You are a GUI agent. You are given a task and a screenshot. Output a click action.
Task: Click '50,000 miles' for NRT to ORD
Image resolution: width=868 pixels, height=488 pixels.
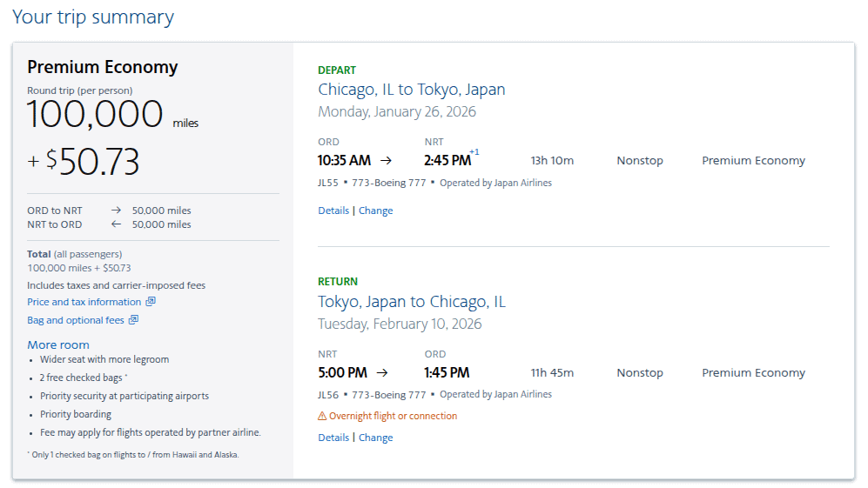coord(161,224)
